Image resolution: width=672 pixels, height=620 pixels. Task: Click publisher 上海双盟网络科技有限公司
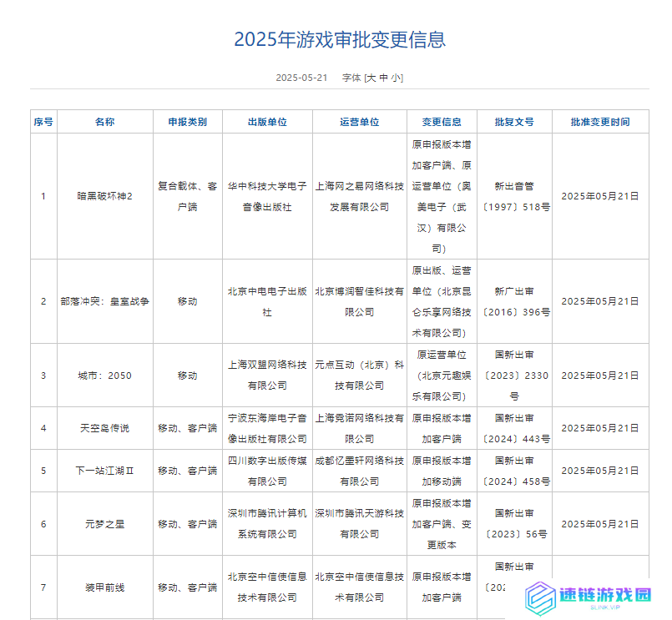[267, 376]
